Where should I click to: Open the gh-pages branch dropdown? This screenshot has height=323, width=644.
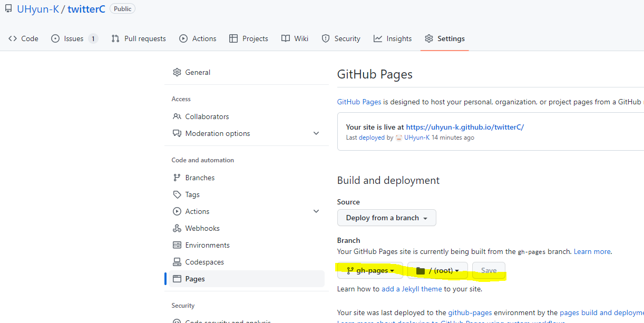pos(370,270)
